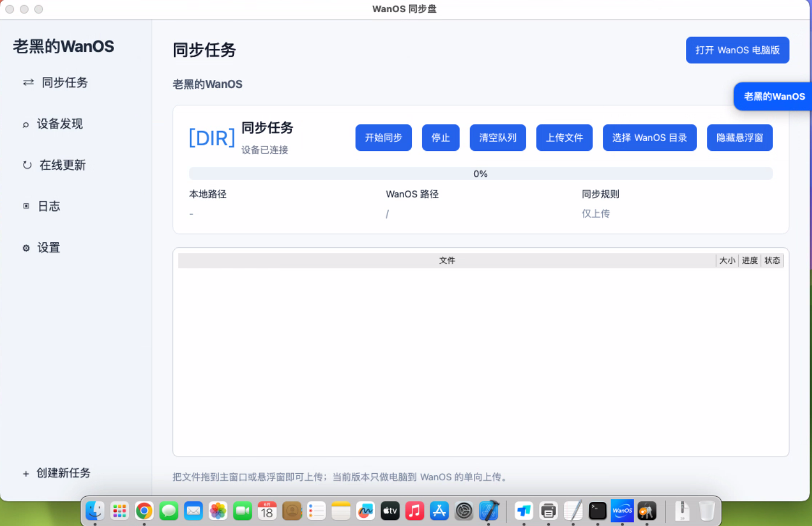Open Calendar from the Dock
The height and width of the screenshot is (526, 812).
pyautogui.click(x=267, y=511)
